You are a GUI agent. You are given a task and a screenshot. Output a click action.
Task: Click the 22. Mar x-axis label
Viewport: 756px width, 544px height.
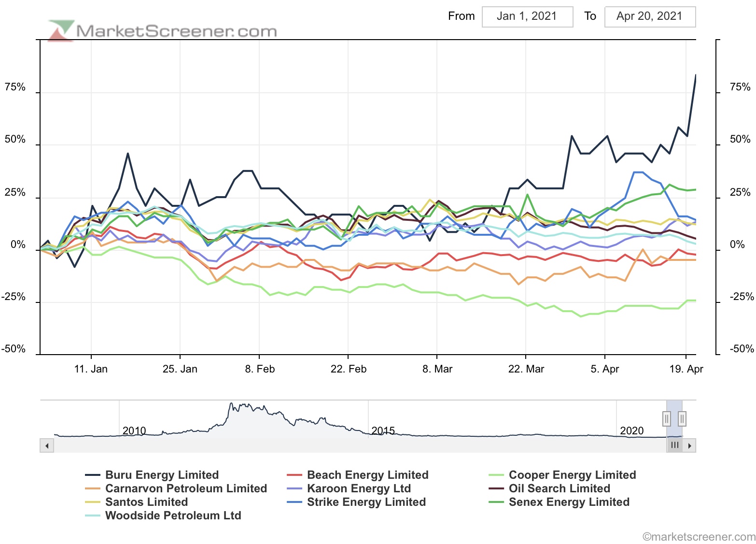(x=526, y=369)
